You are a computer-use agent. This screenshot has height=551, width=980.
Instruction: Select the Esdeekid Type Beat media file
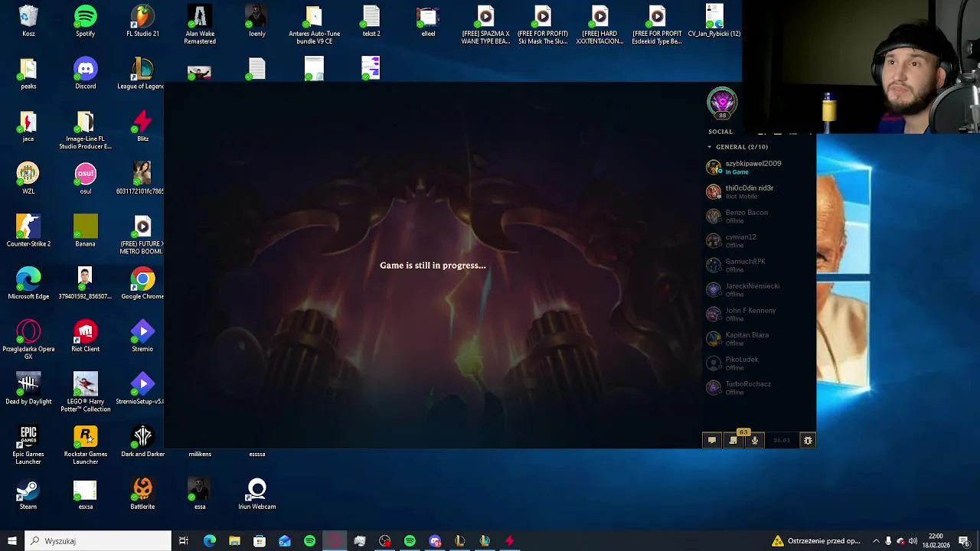tap(657, 24)
